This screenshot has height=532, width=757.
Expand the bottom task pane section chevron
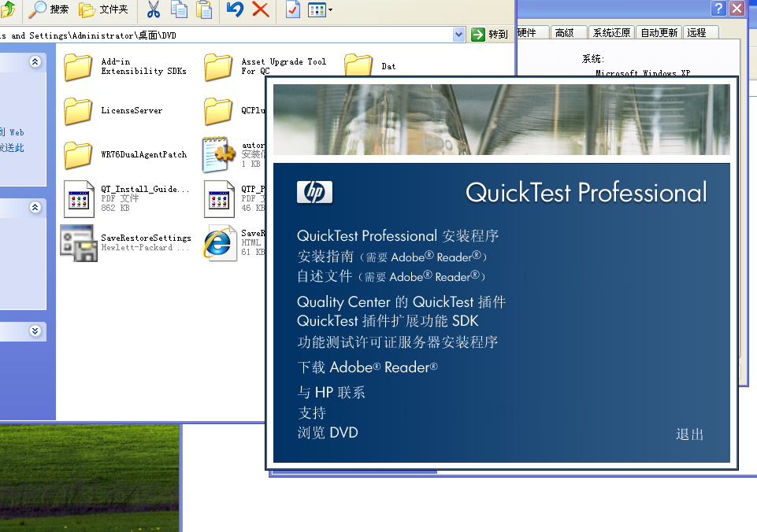[35, 331]
